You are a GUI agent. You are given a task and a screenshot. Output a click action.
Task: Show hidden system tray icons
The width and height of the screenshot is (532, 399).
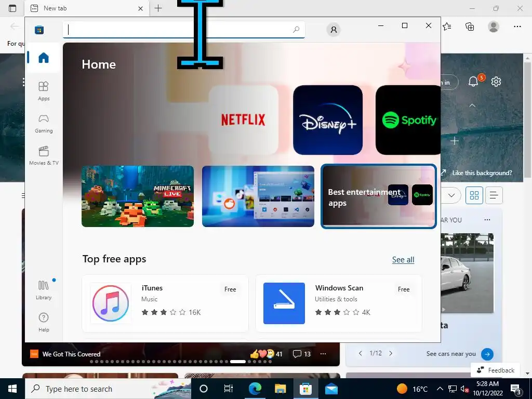click(440, 389)
